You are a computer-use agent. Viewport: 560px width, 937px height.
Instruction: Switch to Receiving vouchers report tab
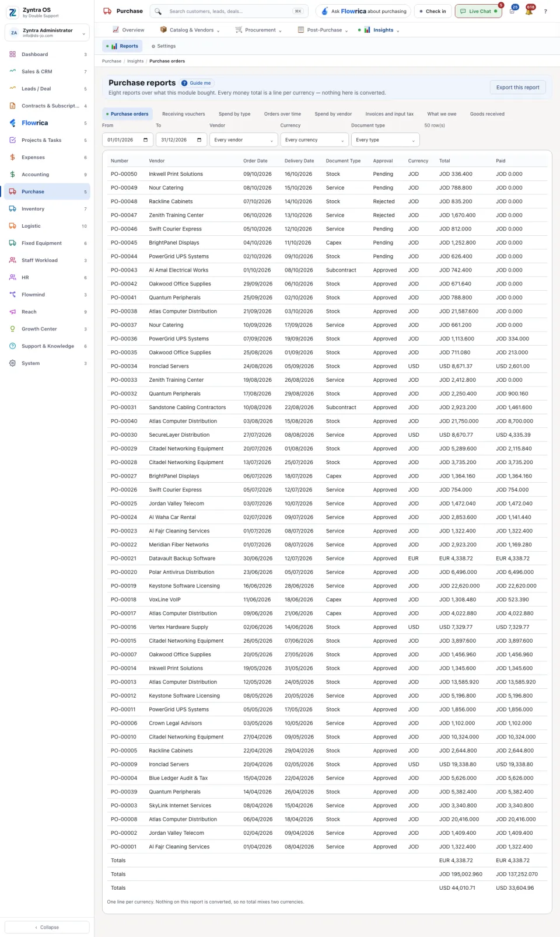tap(183, 114)
